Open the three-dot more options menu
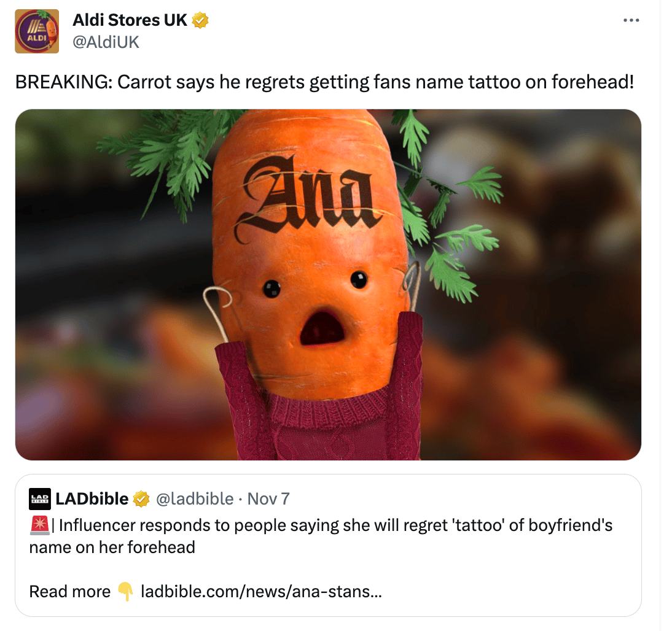The width and height of the screenshot is (672, 631). click(631, 20)
